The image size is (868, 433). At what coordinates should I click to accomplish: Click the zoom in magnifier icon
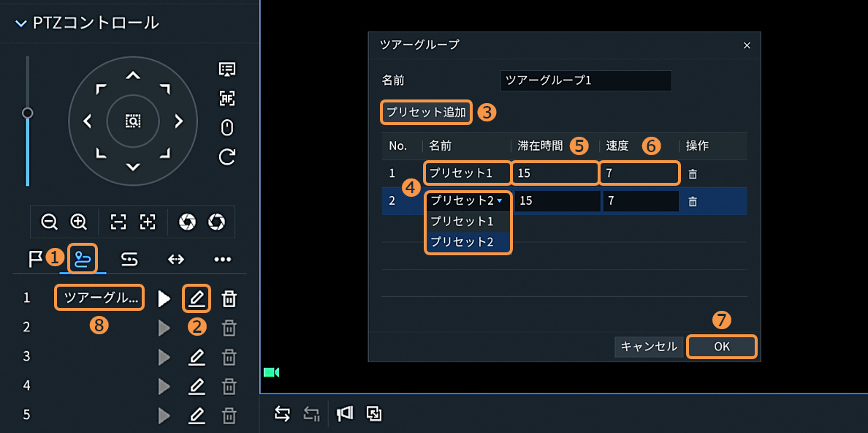click(x=78, y=222)
